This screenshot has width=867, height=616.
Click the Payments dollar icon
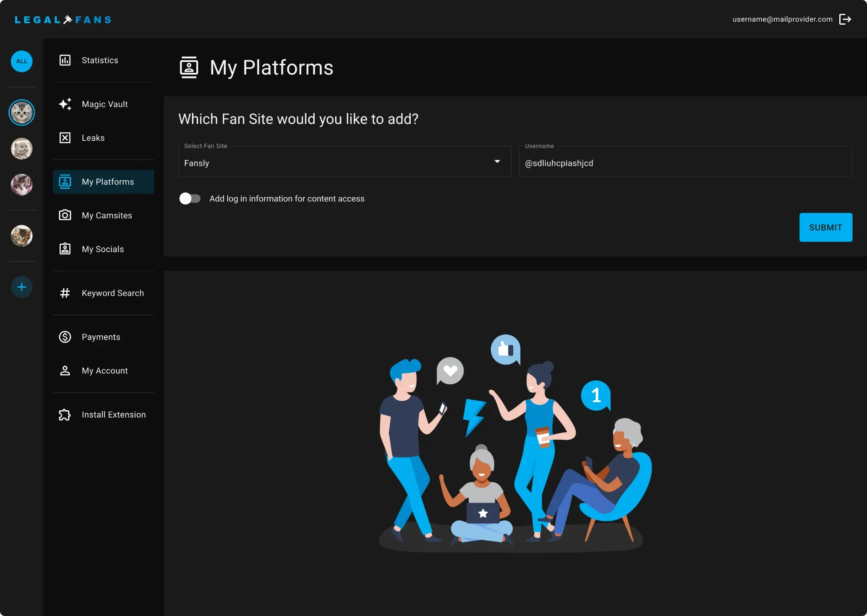[65, 337]
